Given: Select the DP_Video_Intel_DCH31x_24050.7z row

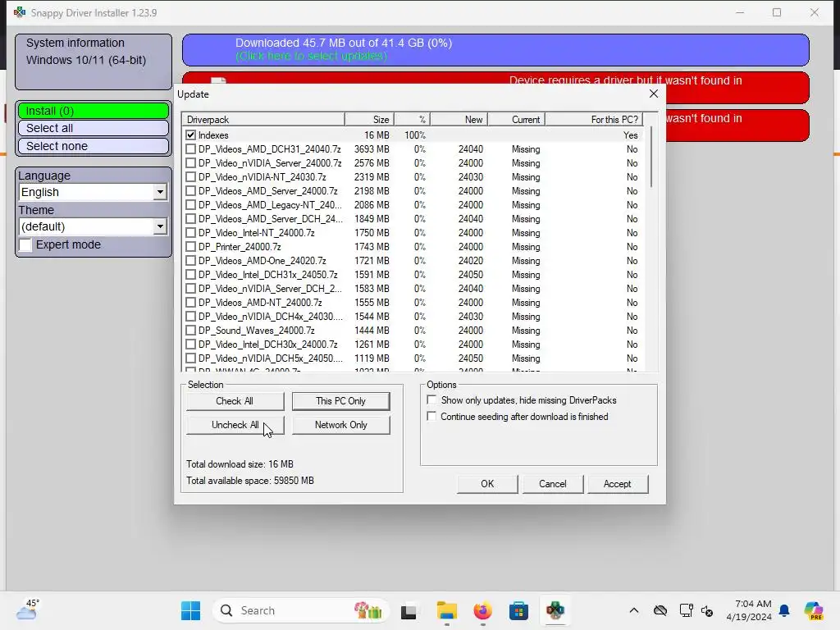Looking at the screenshot, I should pos(413,274).
